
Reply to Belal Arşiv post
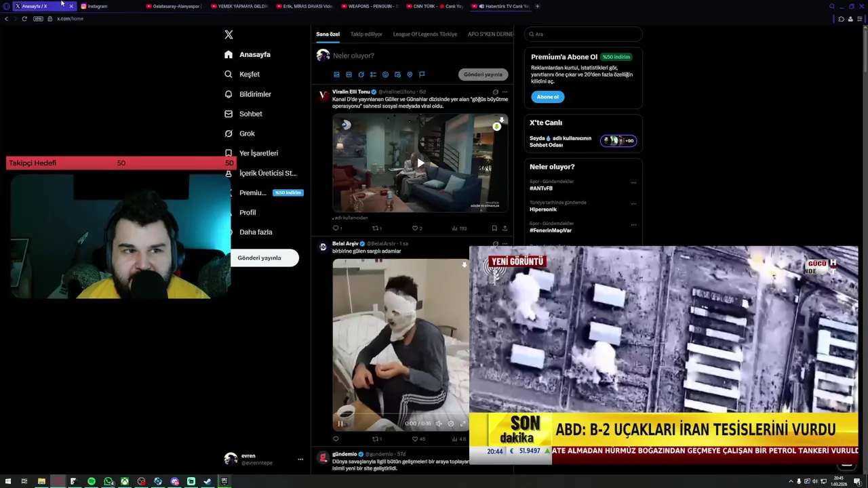(x=336, y=439)
